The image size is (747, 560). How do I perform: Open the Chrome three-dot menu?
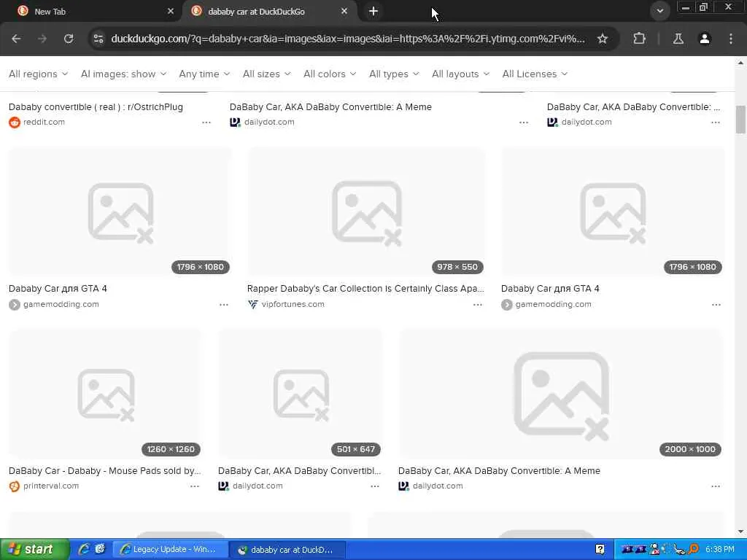[x=731, y=39]
